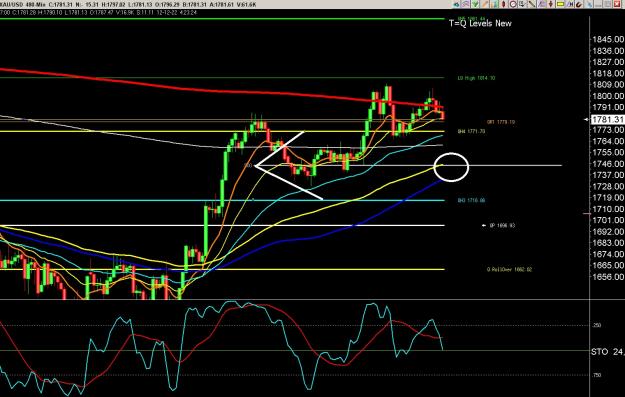The width and height of the screenshot is (625, 397).
Task: Click the 1845.00 price axis label
Action: point(608,39)
